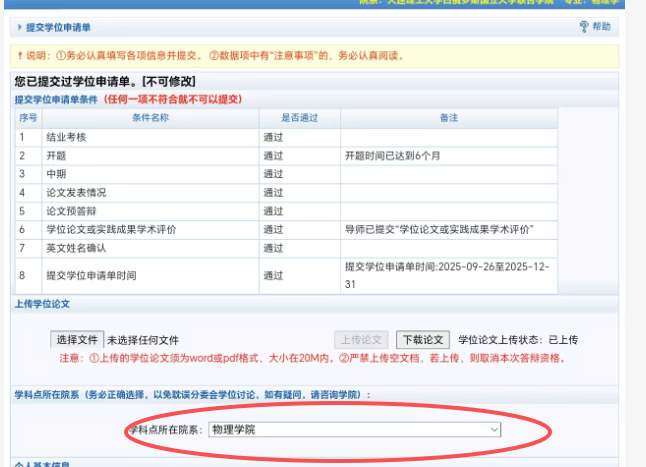Image resolution: width=646 pixels, height=467 pixels.
Task: Click the 条件名称 column header
Action: 150,118
